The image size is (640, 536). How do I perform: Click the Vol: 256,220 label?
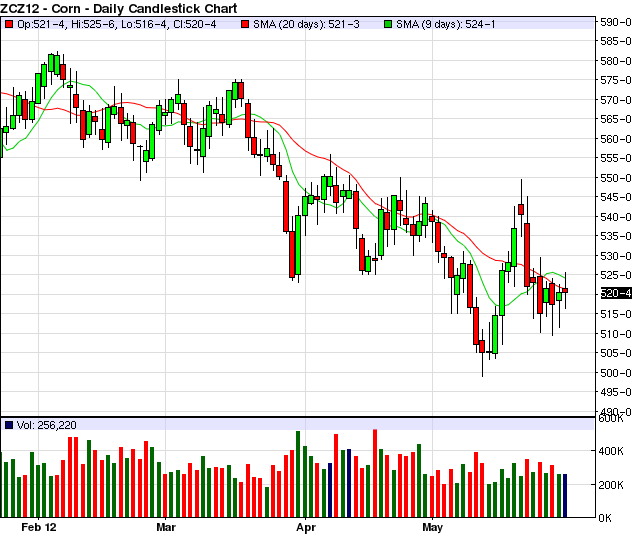tap(47, 425)
